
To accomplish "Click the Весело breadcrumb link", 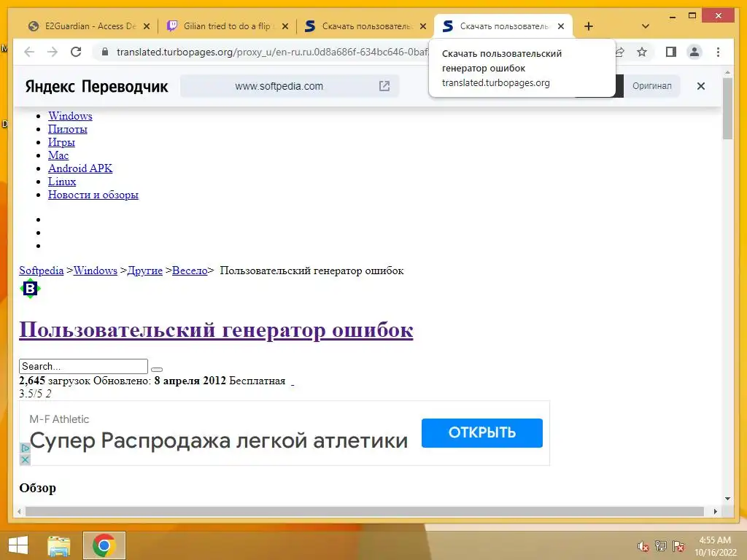I will 190,271.
